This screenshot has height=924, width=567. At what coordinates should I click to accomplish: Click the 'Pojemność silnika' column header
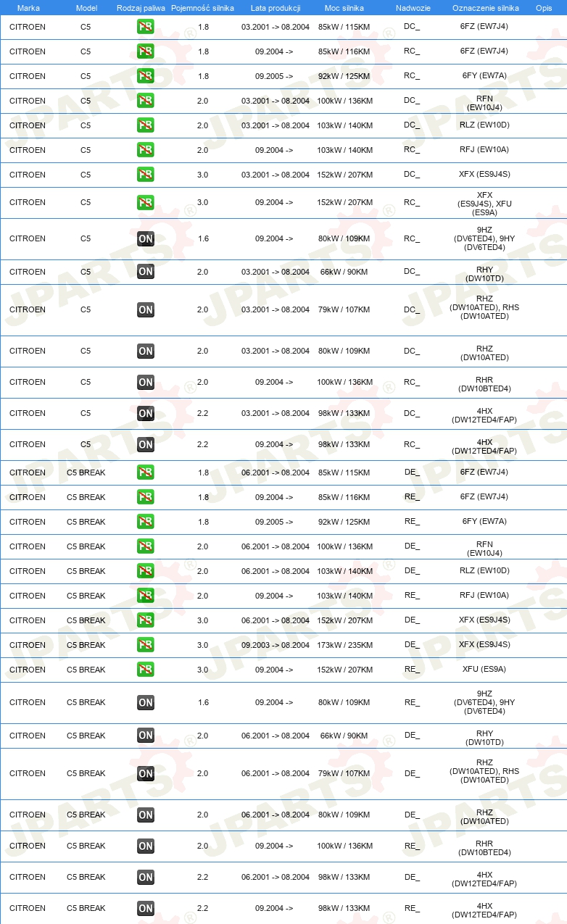pyautogui.click(x=202, y=8)
